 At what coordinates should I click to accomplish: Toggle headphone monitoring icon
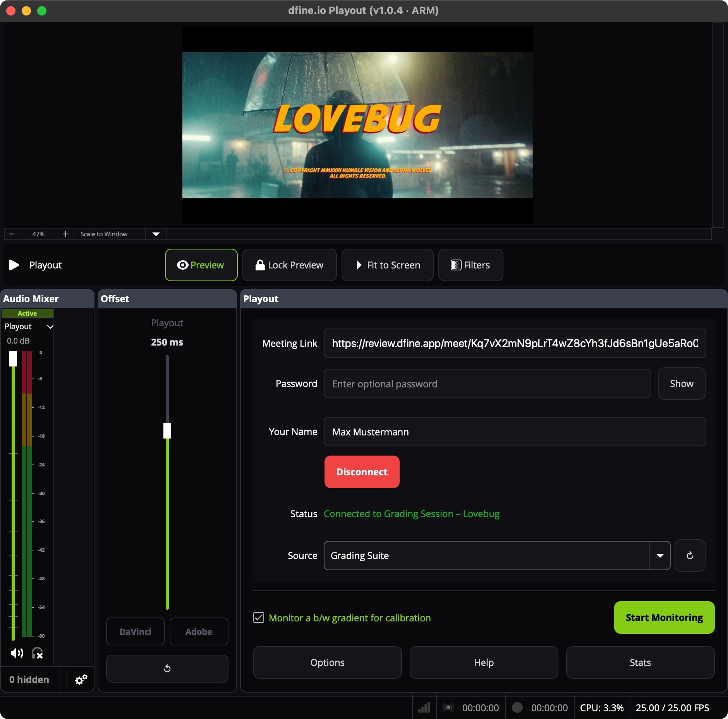pos(37,653)
